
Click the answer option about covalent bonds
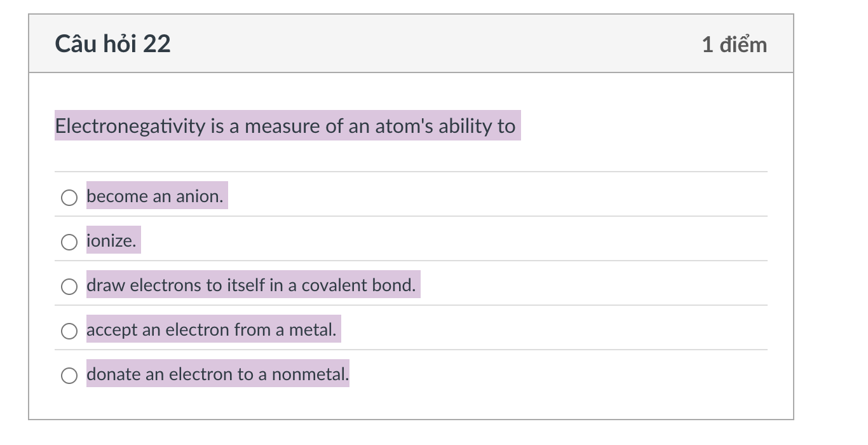[252, 285]
